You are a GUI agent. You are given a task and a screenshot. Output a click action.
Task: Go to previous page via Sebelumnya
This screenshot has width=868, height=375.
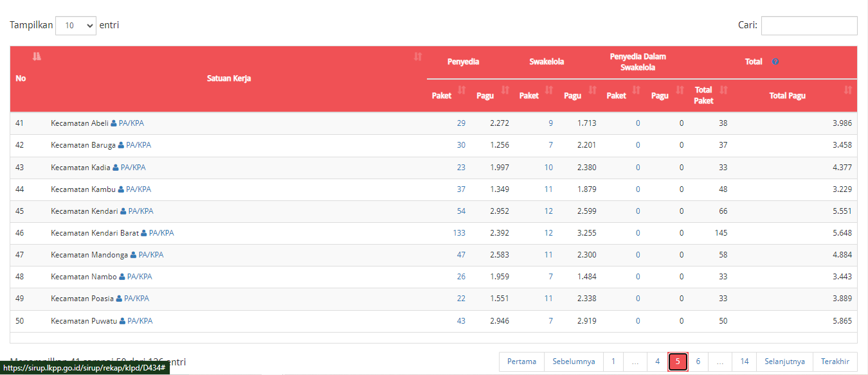pyautogui.click(x=574, y=362)
